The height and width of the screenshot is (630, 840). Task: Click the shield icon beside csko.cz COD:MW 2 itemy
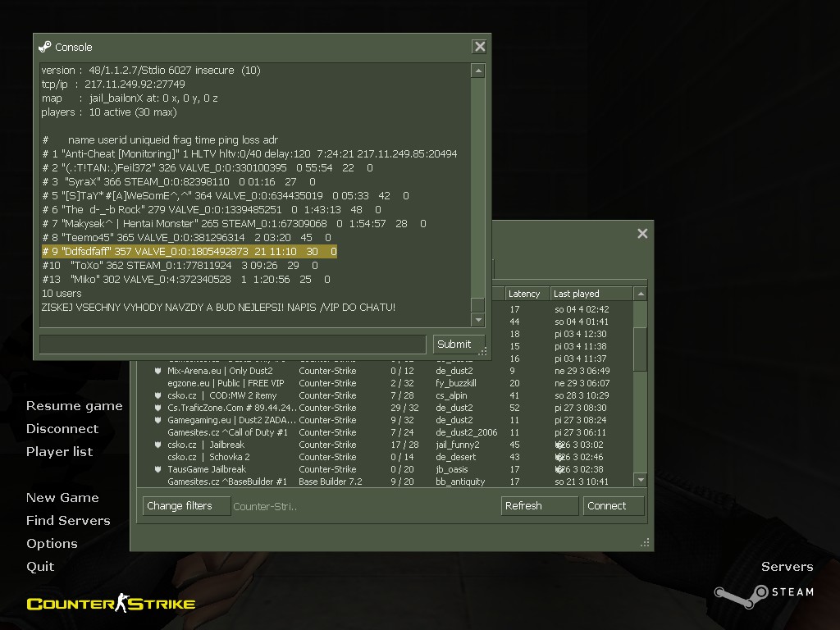click(158, 395)
